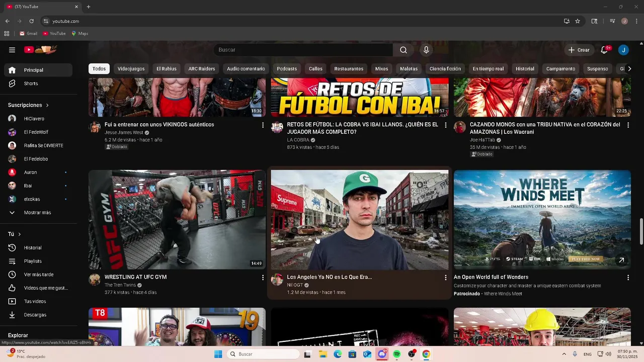
Task: Open the YouTube hamburger guide menu
Action: tap(12, 50)
